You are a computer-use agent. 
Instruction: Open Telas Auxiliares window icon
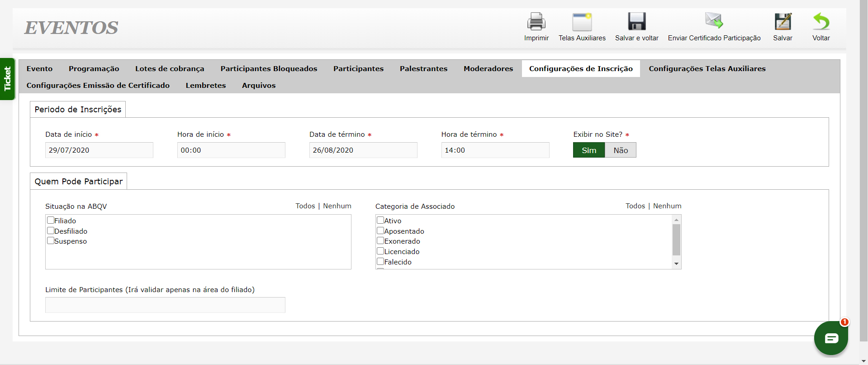[582, 22]
